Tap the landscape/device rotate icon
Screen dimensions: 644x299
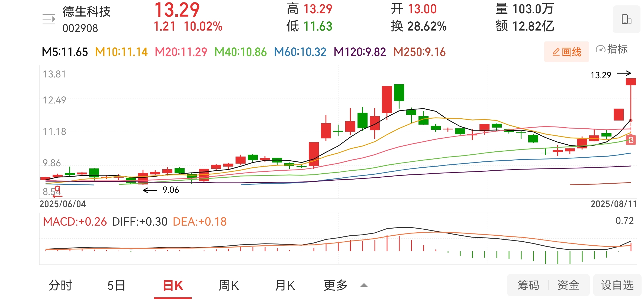tap(626, 19)
